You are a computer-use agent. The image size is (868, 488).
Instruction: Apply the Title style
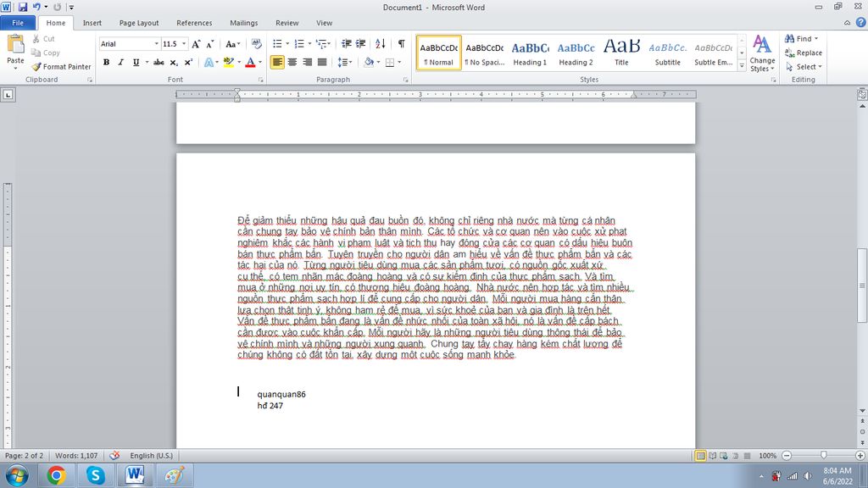(621, 53)
